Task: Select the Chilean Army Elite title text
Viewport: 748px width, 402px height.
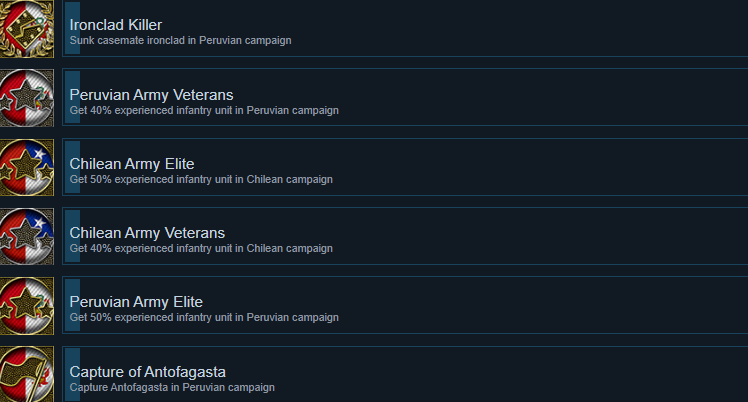Action: (132, 164)
